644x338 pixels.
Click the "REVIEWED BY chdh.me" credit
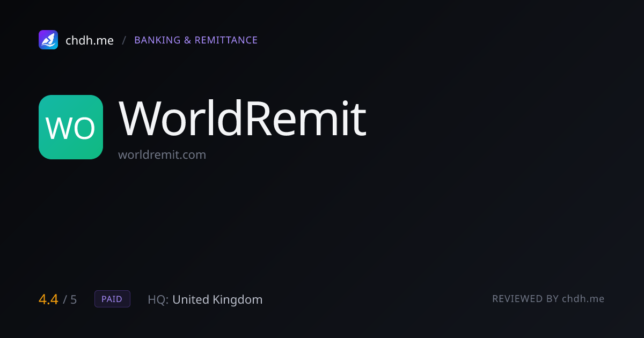pos(548,299)
